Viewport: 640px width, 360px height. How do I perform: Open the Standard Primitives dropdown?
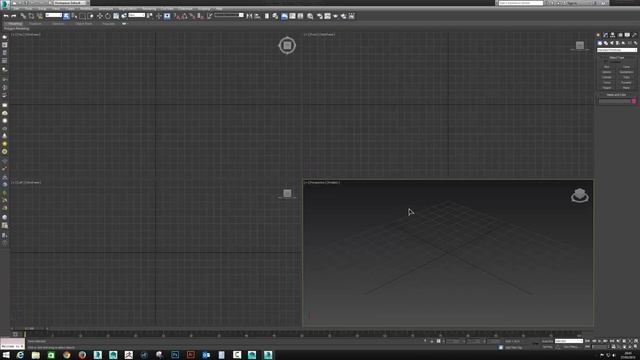tap(617, 50)
